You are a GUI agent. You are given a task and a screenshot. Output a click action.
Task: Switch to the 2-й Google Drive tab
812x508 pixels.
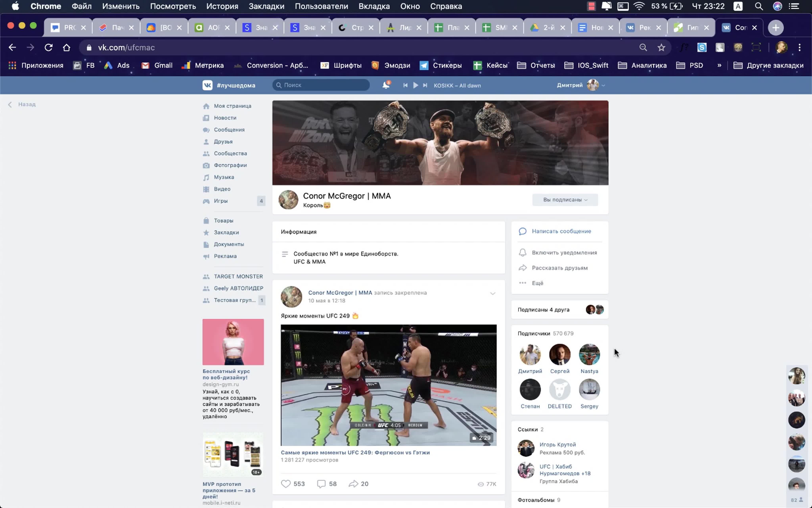tap(548, 28)
